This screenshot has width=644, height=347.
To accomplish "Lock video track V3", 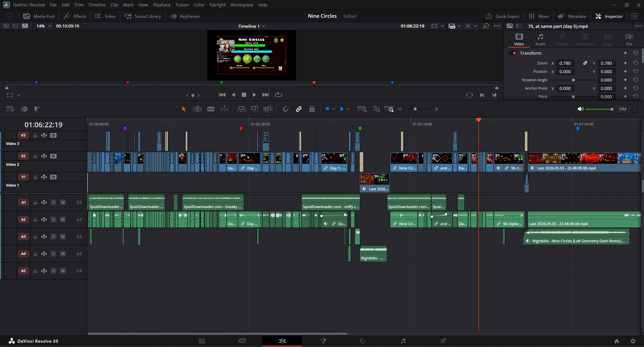I will [x=35, y=135].
